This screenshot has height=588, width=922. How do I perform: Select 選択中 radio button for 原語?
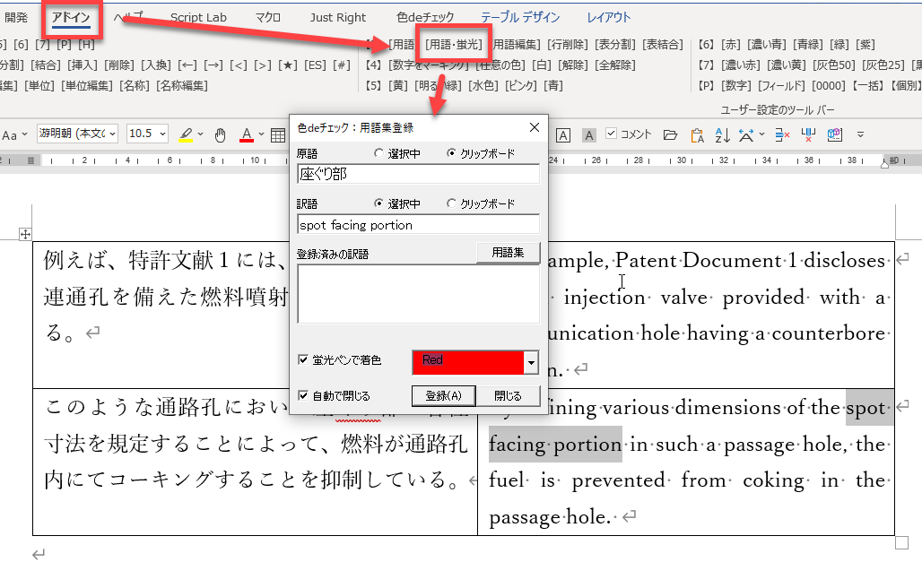tap(378, 153)
